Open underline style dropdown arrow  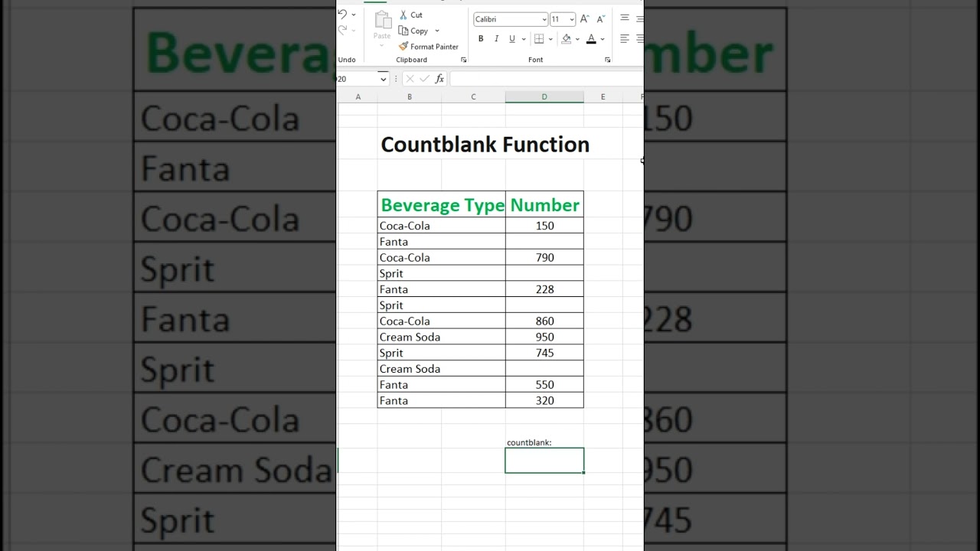(524, 39)
